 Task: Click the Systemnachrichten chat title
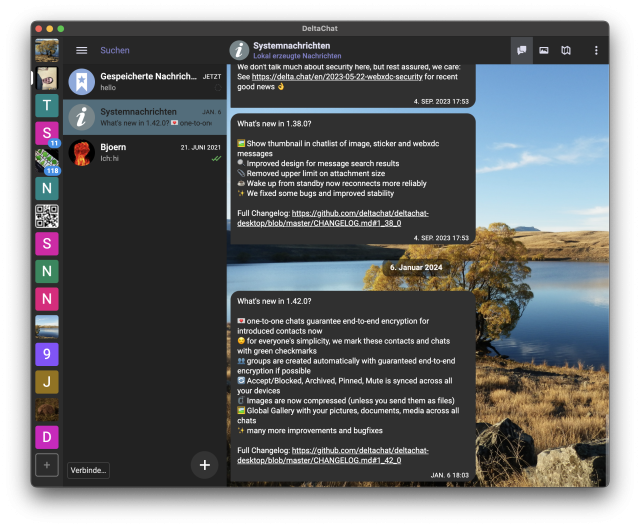point(291,46)
